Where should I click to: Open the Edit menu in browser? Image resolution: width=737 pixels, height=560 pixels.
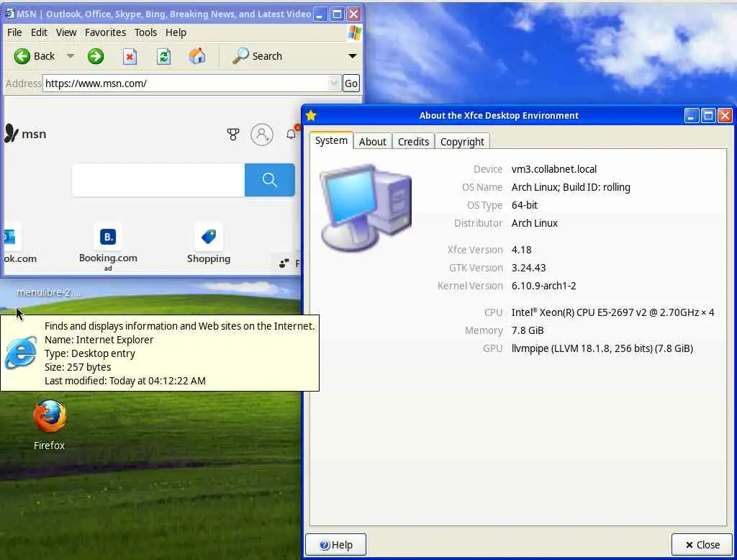point(39,32)
